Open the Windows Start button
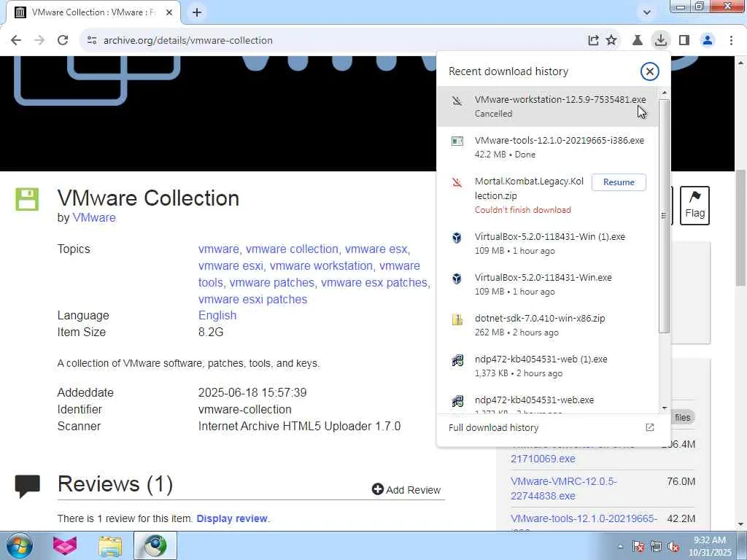 20,545
